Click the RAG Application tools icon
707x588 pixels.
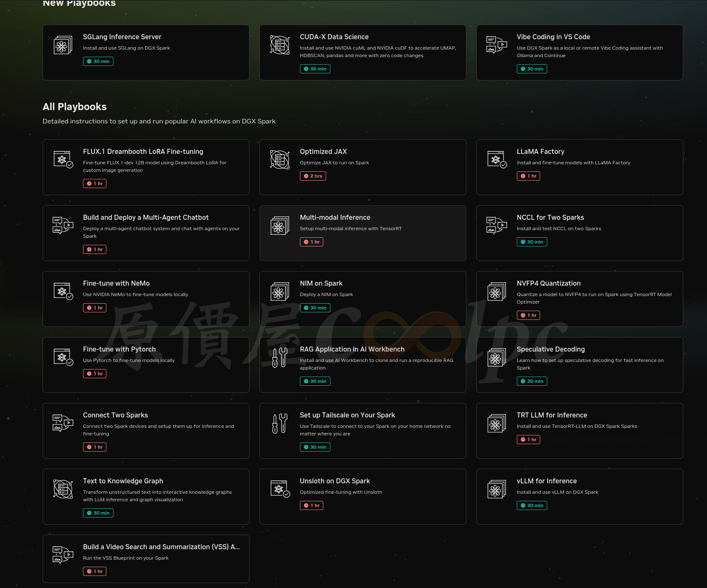pos(279,357)
